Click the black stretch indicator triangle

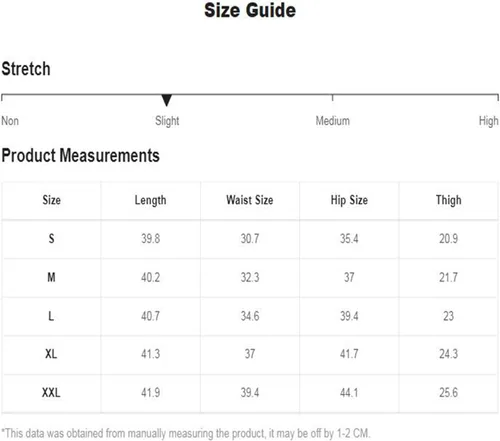point(166,100)
